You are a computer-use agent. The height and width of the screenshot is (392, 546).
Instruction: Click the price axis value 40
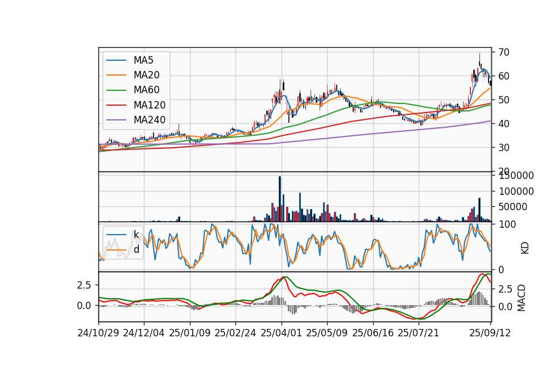(504, 124)
